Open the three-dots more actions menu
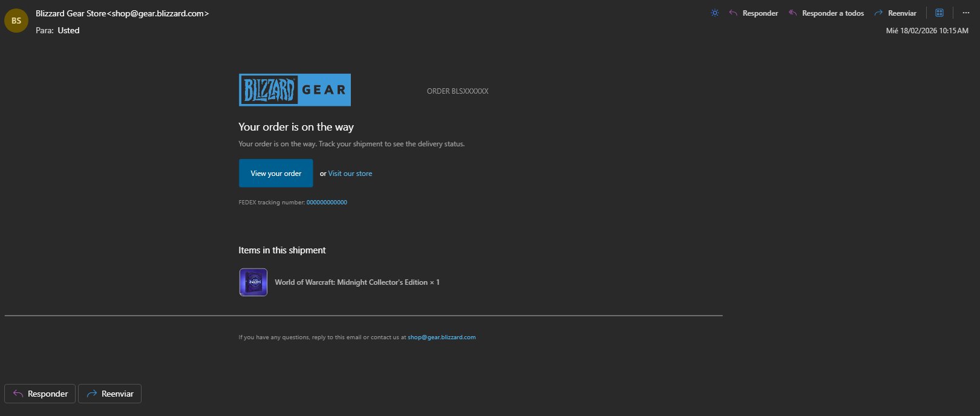 pos(965,13)
